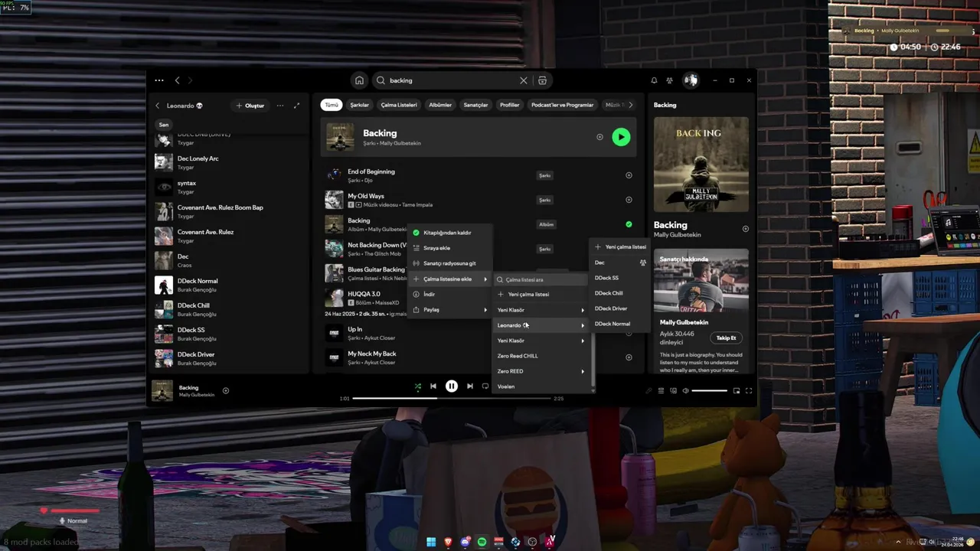The height and width of the screenshot is (551, 980).
Task: Expand Çalma listesine ekle submenu
Action: pyautogui.click(x=449, y=279)
